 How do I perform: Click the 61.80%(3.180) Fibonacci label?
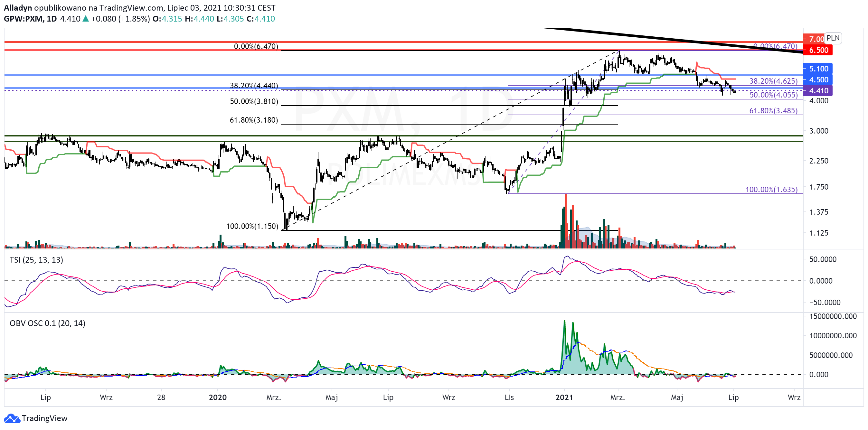tap(254, 120)
